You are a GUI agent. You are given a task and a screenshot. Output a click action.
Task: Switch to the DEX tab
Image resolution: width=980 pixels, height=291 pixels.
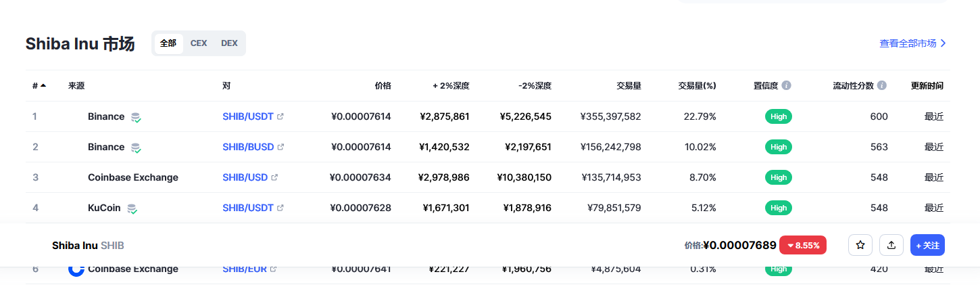[x=229, y=43]
